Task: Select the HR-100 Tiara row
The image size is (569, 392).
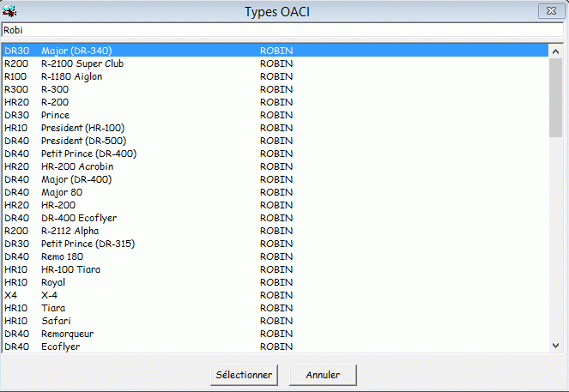Action: click(x=275, y=269)
